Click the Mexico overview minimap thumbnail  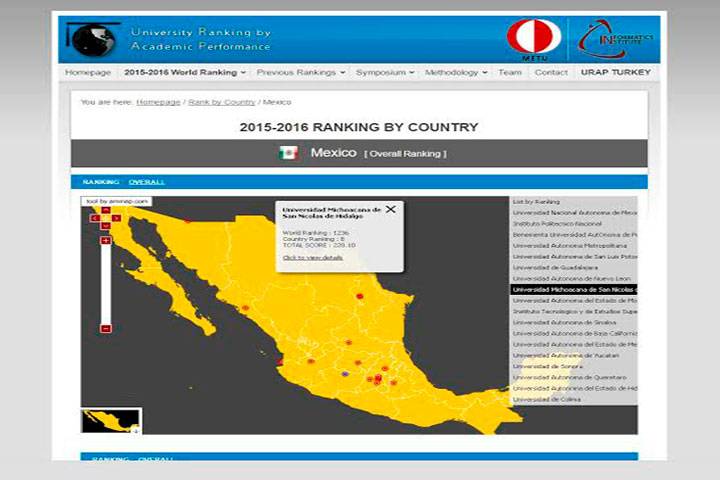pyautogui.click(x=110, y=420)
